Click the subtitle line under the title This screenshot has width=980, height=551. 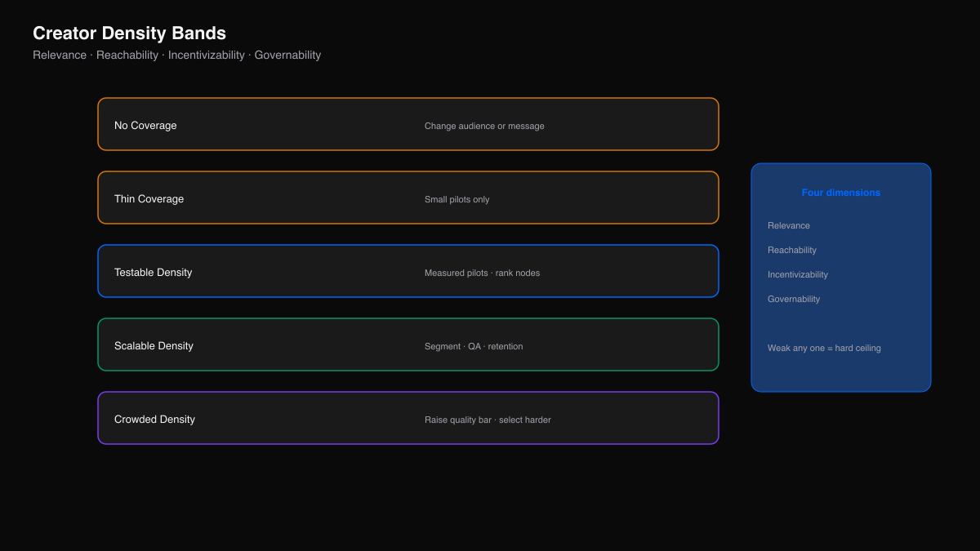[x=176, y=55]
